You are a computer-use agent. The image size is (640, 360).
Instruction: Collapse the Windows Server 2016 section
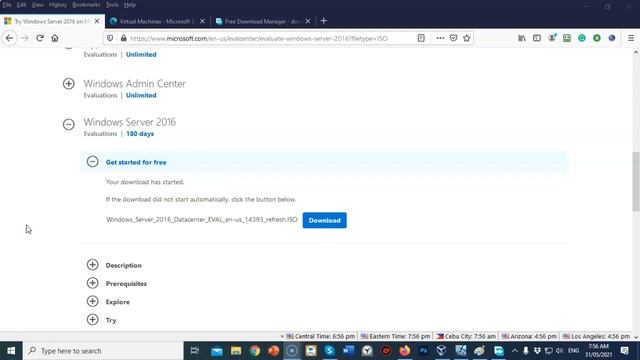click(x=69, y=124)
